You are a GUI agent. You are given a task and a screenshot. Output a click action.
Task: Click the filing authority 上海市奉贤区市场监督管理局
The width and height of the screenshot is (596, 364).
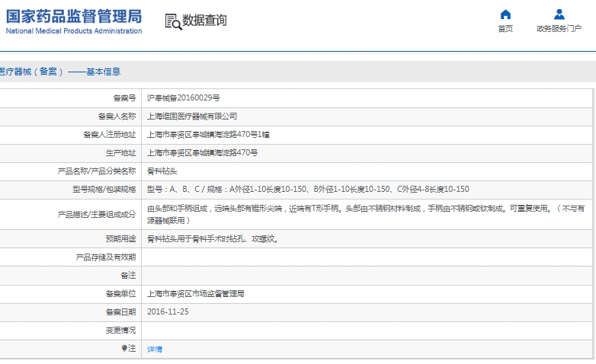pos(195,294)
